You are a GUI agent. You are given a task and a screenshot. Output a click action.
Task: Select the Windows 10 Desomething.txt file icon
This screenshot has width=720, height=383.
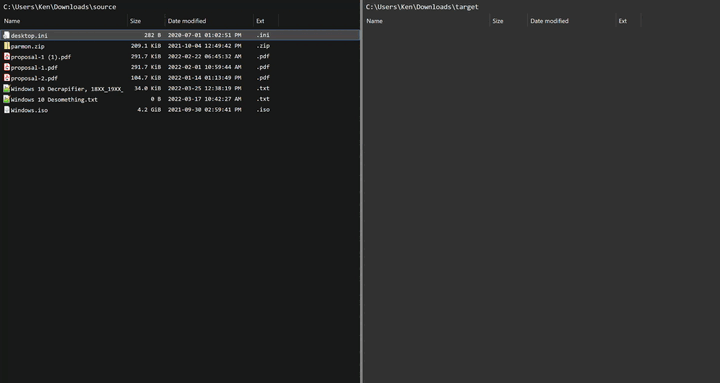pos(6,99)
